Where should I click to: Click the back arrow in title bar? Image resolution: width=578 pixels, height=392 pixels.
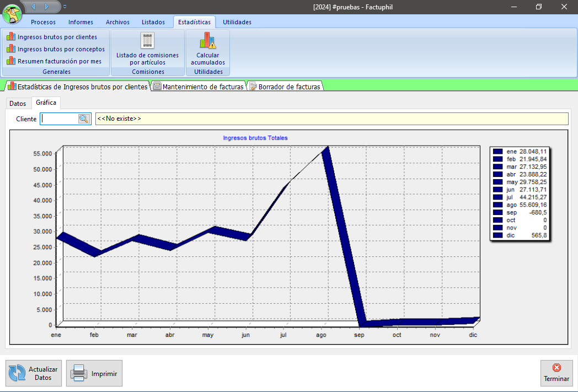point(34,7)
